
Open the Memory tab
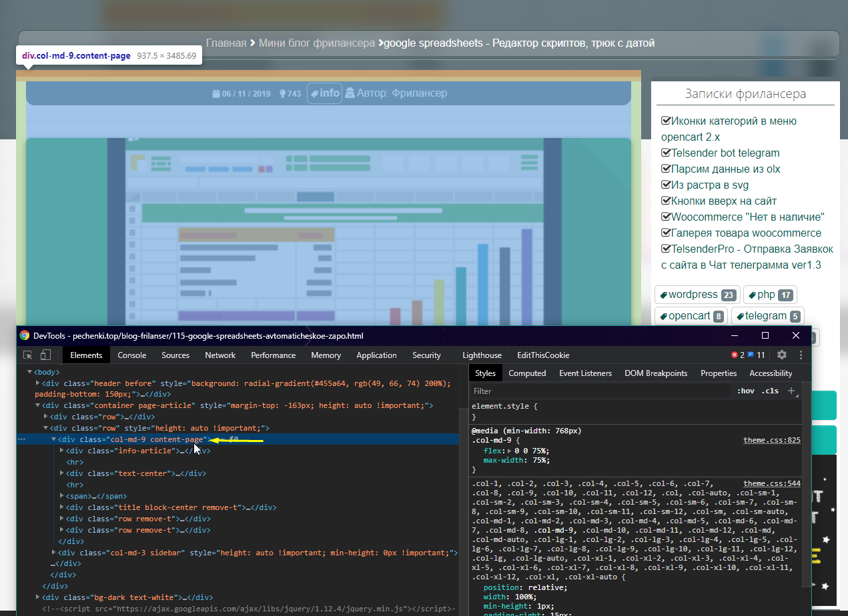[x=326, y=355]
